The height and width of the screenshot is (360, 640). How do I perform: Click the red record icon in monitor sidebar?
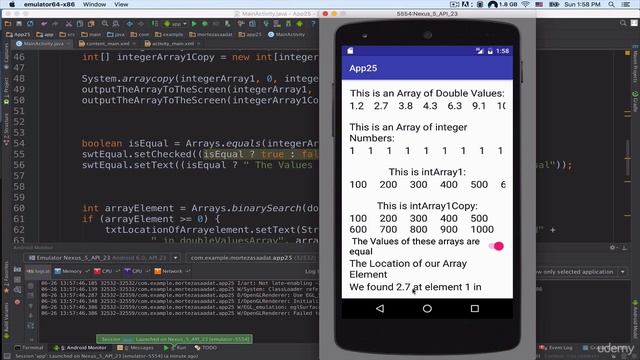(18, 302)
